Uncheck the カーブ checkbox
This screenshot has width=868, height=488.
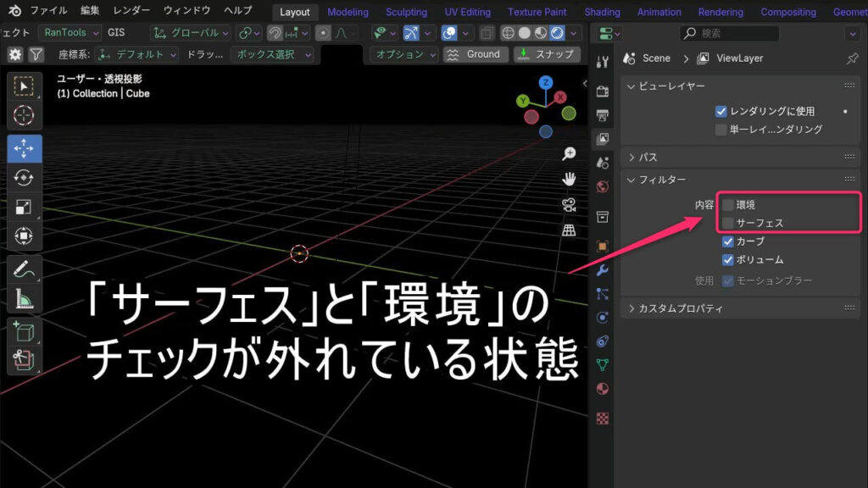point(728,241)
